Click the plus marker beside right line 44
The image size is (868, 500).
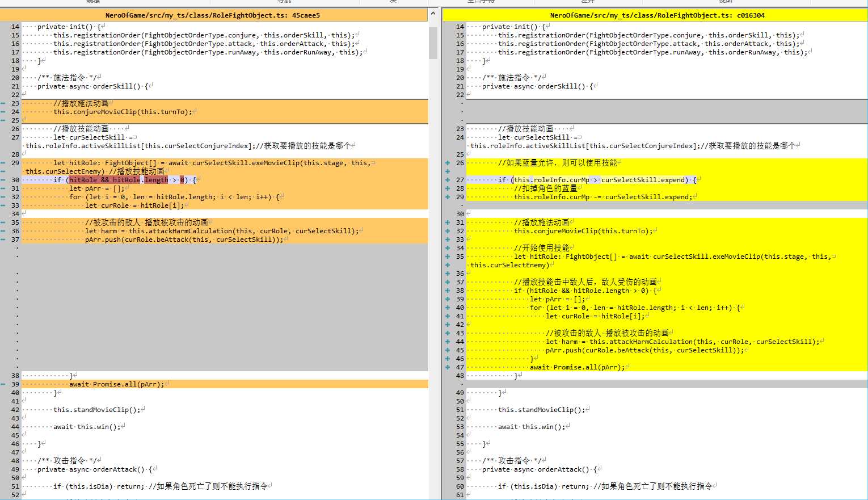pyautogui.click(x=448, y=342)
